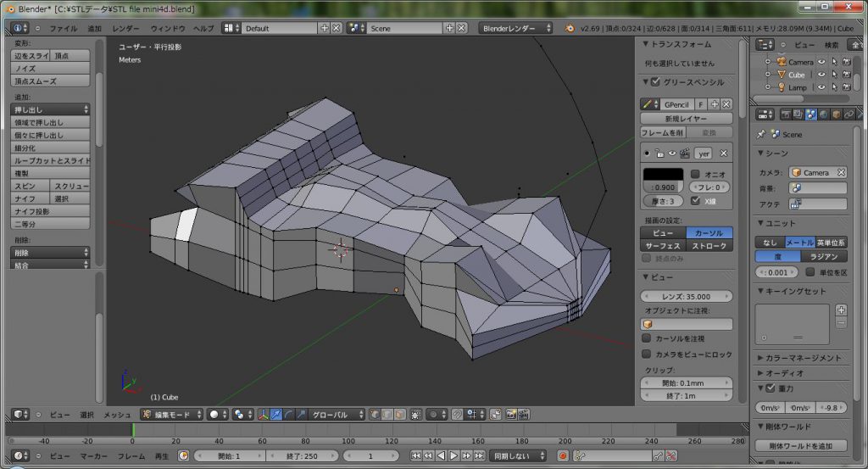Screen dimensions: 868x469
Task: Disable the Grease Pencil panel checkbox
Action: click(655, 82)
